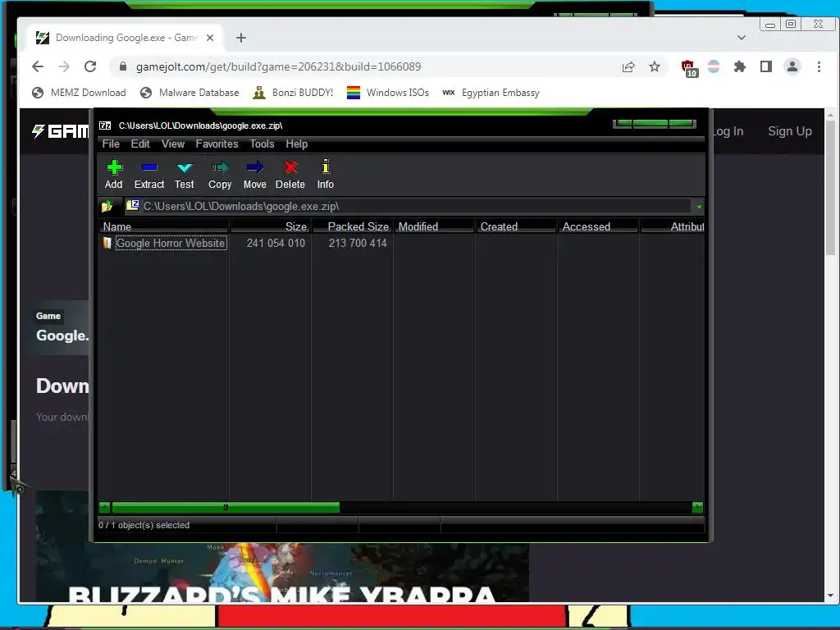The image size is (840, 630).
Task: Open the Bonzi BUDDY! bookmark
Action: tap(293, 93)
